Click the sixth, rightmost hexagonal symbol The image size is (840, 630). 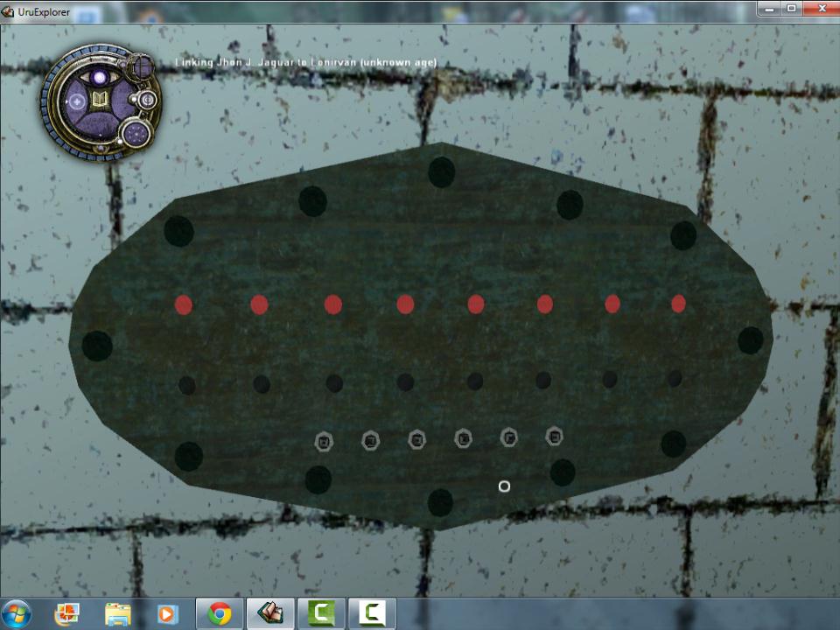tap(554, 436)
